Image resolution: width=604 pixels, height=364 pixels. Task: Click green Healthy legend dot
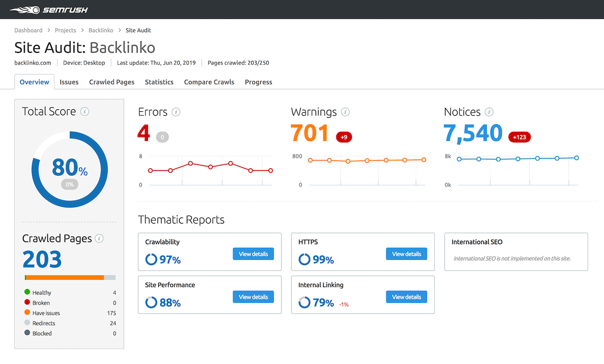click(27, 292)
